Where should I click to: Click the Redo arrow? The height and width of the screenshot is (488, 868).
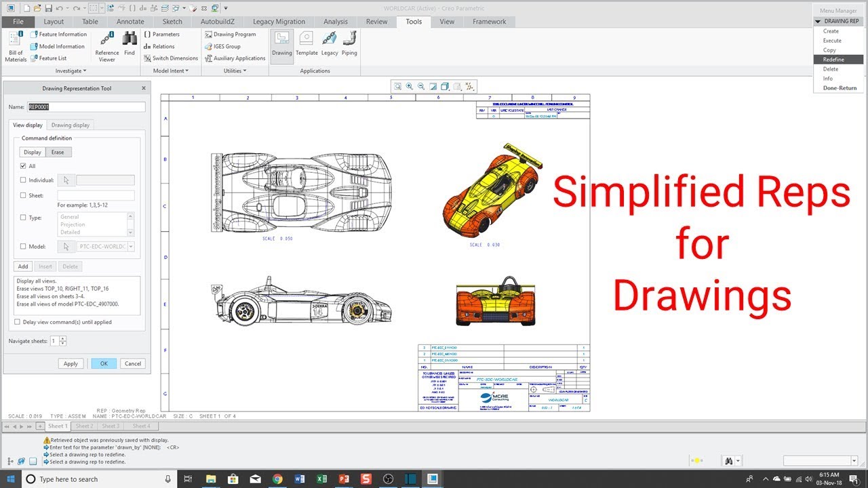point(75,8)
